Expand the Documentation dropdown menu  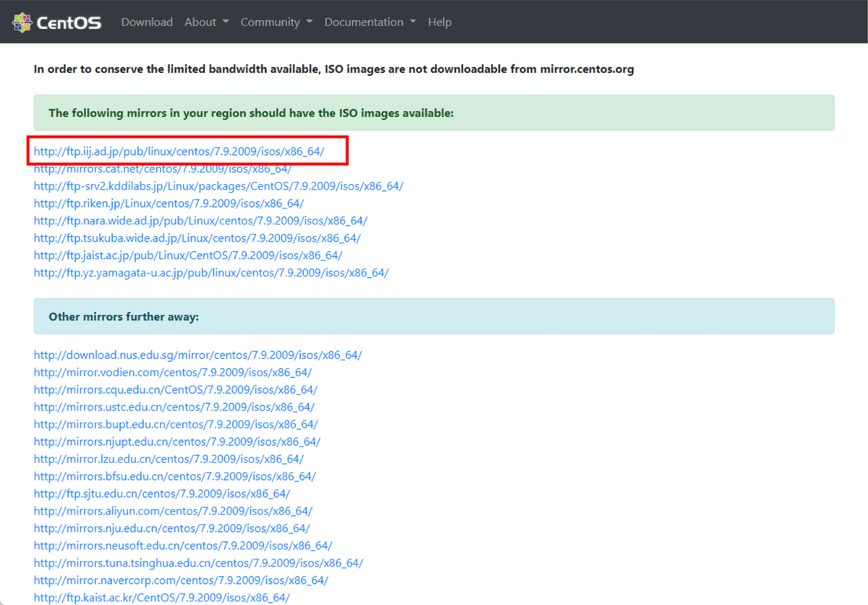click(x=370, y=22)
